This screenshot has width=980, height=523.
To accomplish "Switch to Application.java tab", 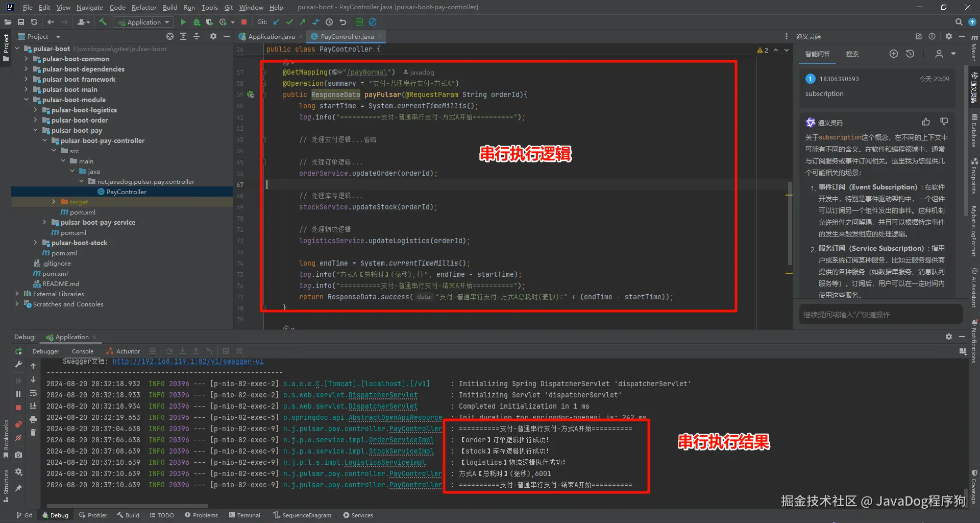I will tap(271, 36).
